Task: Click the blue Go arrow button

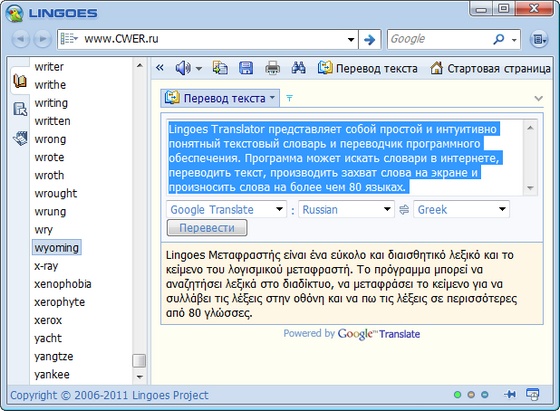Action: pyautogui.click(x=369, y=39)
